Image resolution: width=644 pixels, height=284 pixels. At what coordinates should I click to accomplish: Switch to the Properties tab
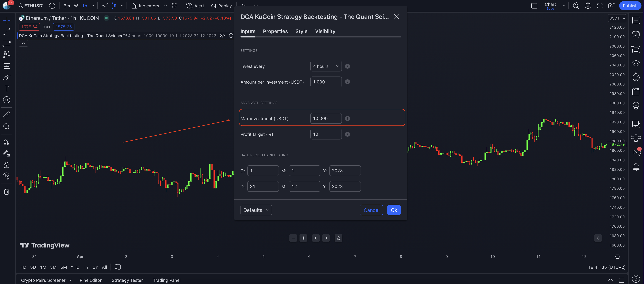[275, 31]
